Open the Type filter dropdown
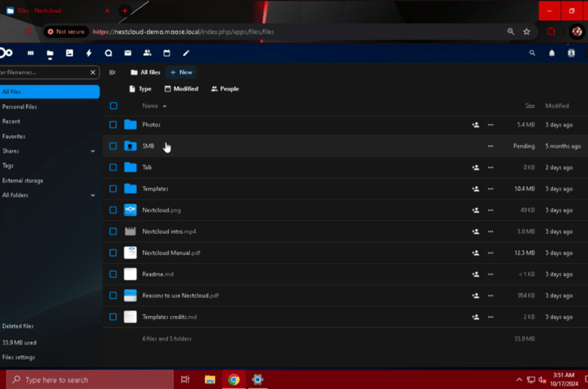This screenshot has width=588, height=389. pyautogui.click(x=140, y=89)
